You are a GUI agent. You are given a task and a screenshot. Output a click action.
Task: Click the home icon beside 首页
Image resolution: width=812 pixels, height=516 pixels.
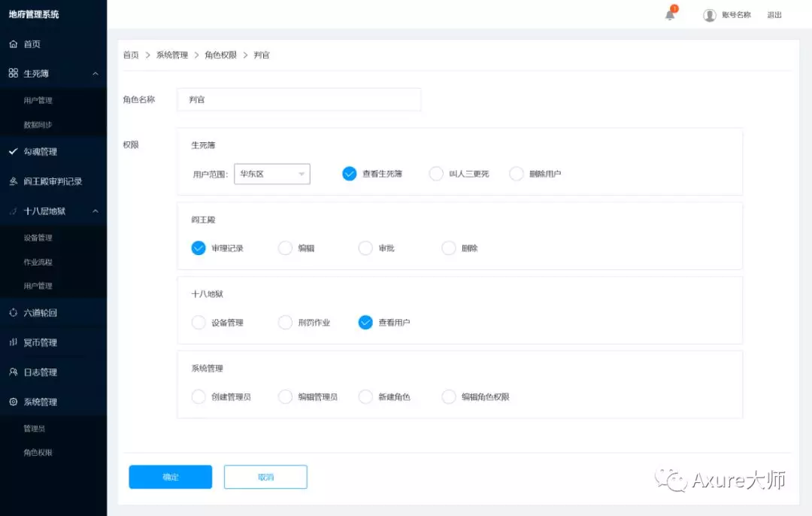[14, 44]
